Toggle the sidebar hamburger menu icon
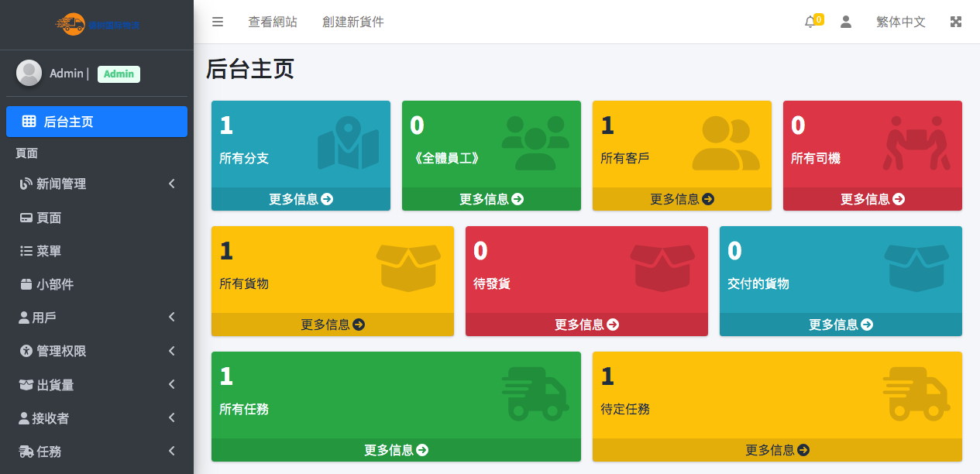This screenshot has width=980, height=474. pos(218,22)
